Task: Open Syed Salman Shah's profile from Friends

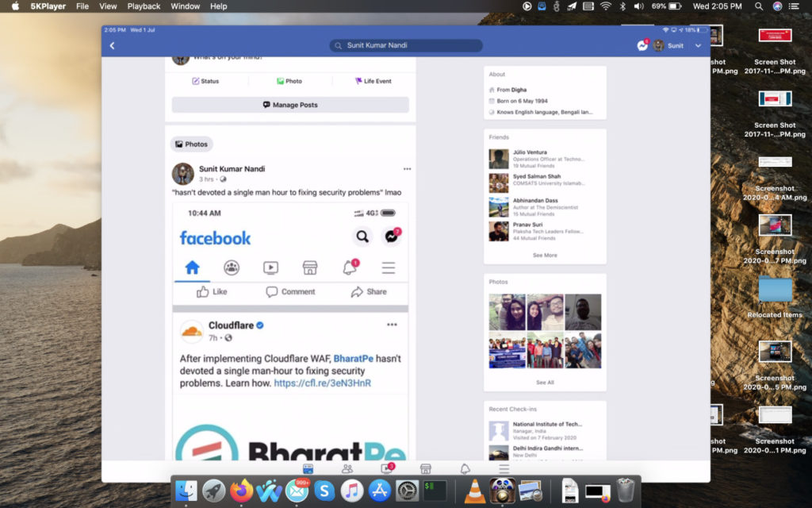Action: [x=545, y=183]
